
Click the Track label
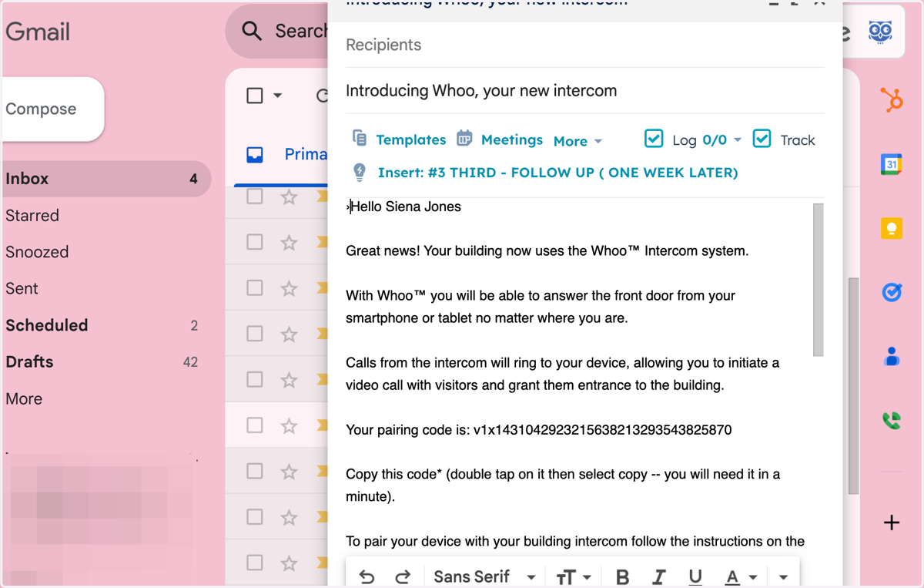pyautogui.click(x=798, y=140)
